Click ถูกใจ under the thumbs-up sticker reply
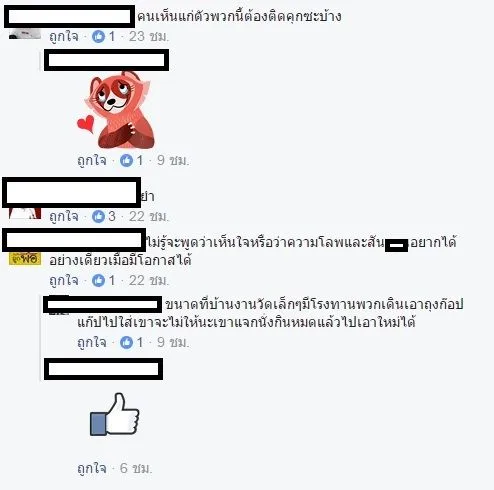This screenshot has height=490, width=494. [x=92, y=469]
